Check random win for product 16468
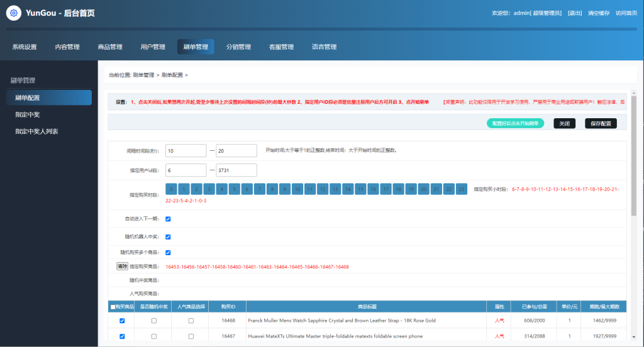 pos(154,321)
